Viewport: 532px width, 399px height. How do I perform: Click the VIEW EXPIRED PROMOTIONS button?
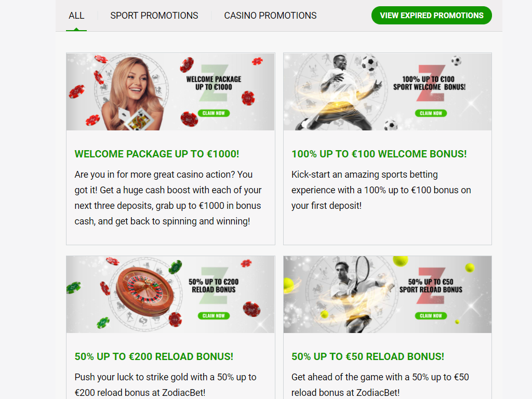432,15
